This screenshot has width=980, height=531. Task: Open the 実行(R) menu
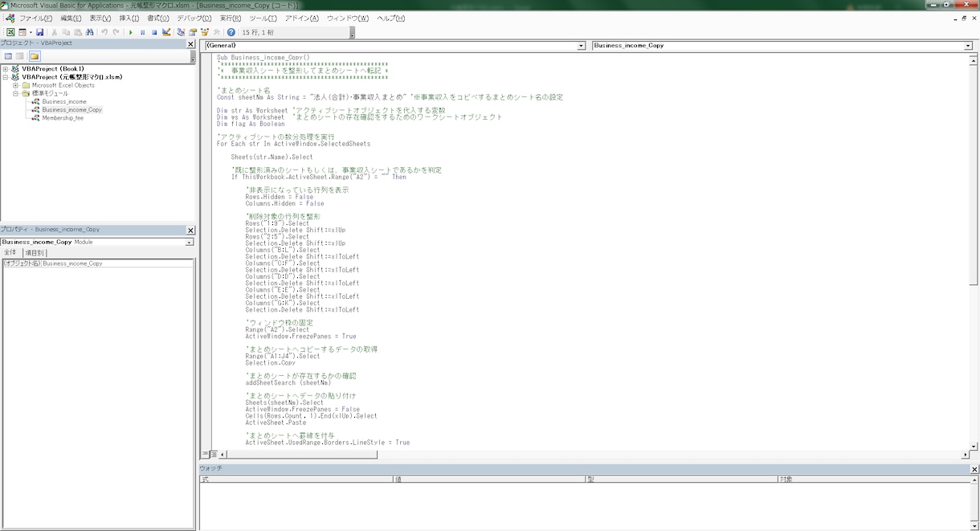[231, 18]
